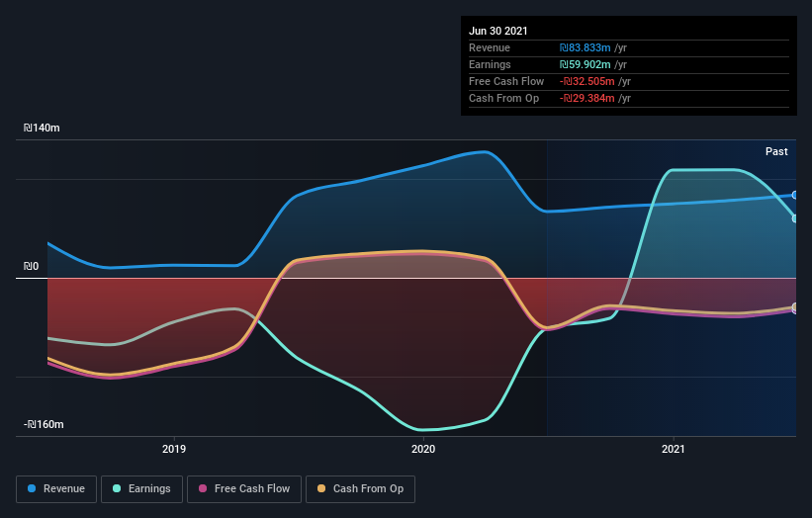Click the blue Revenue endpoint marker
812x518 pixels.
(795, 195)
